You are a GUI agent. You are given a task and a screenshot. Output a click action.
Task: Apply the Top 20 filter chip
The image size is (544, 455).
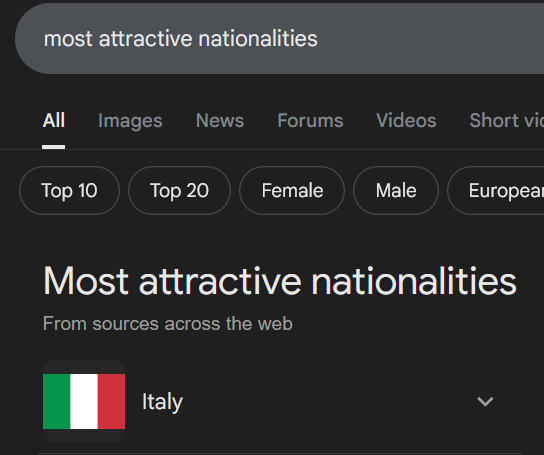pos(179,191)
